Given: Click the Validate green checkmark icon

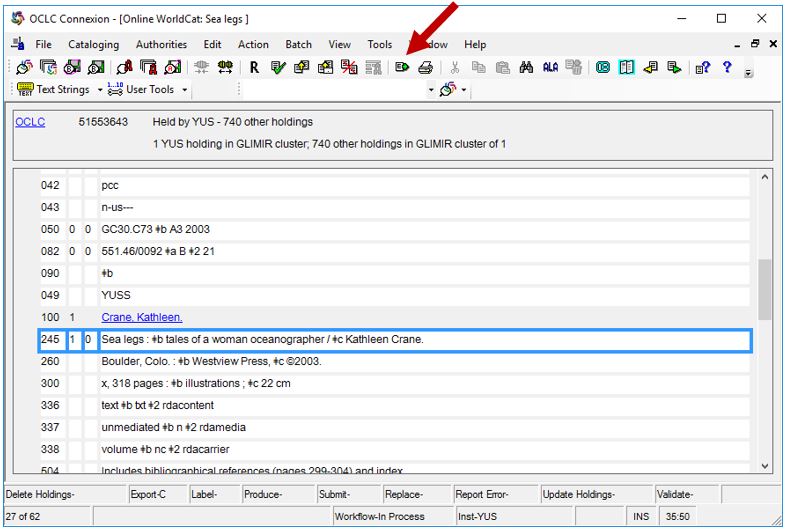Looking at the screenshot, I should [x=277, y=67].
